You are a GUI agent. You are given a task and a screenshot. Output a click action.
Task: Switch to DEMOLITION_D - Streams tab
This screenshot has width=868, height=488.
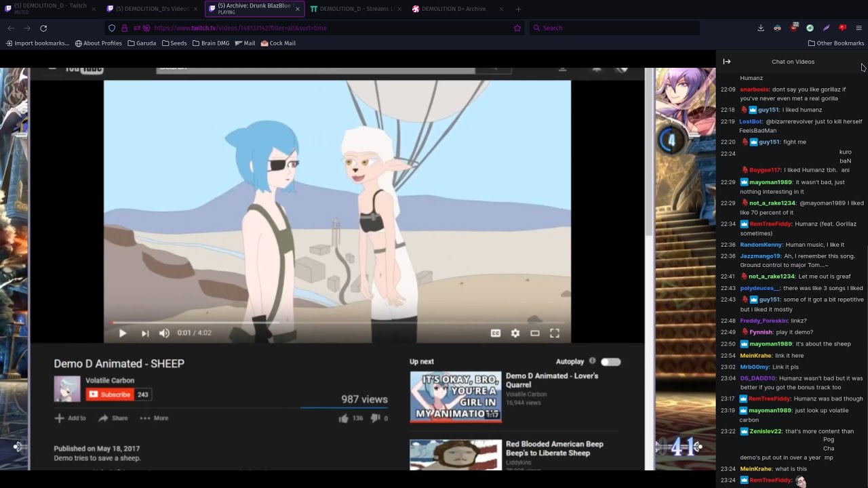[x=355, y=9]
